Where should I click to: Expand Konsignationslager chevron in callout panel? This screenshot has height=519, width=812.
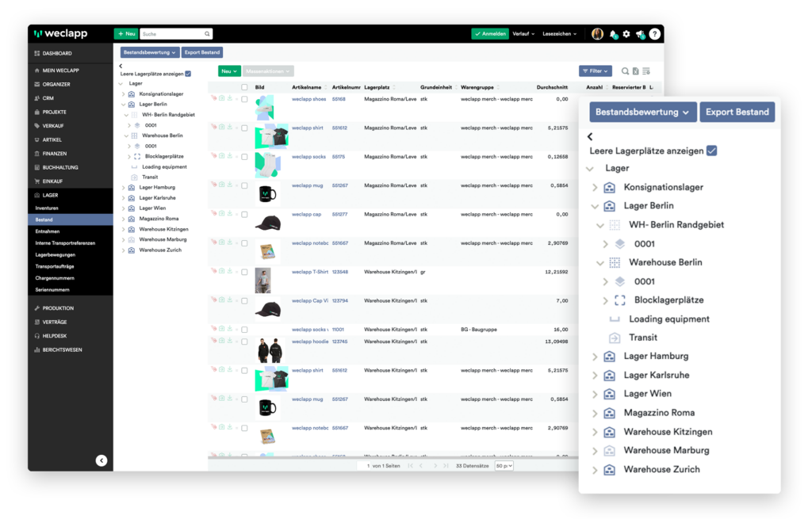[x=595, y=187]
